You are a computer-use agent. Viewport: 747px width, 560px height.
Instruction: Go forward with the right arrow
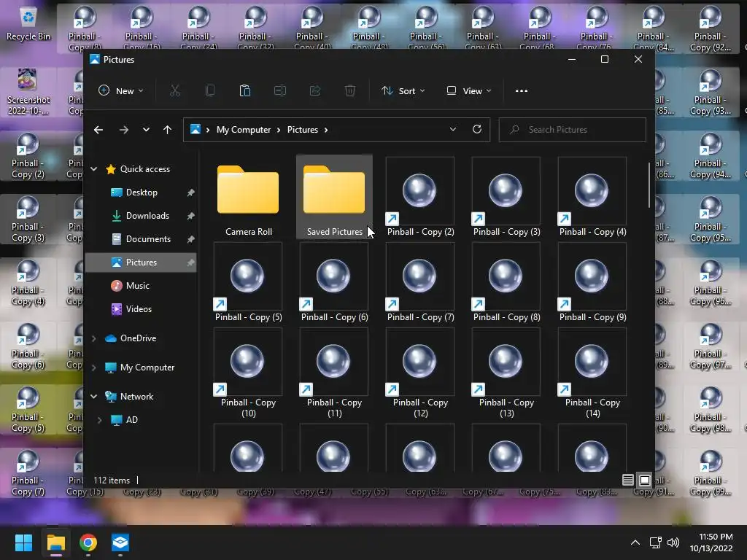point(124,130)
